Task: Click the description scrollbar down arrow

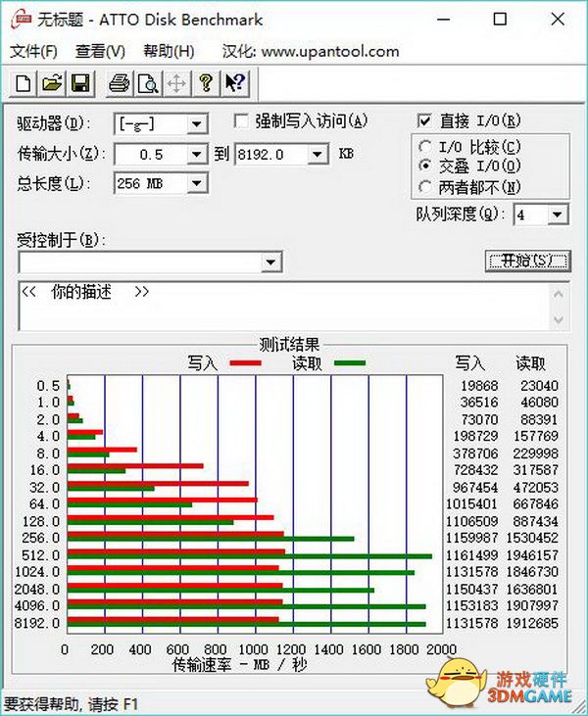Action: (559, 319)
